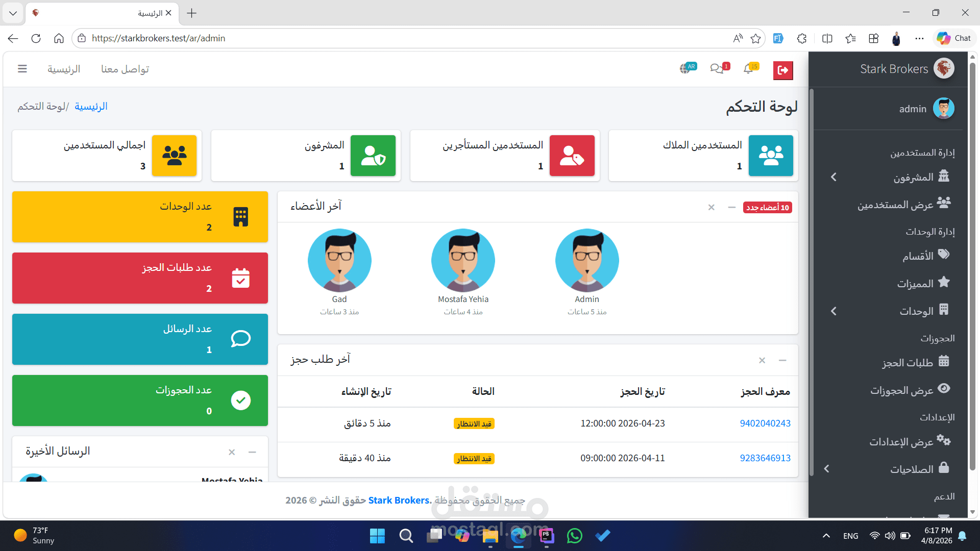The width and height of the screenshot is (980, 551).
Task: Click the AR language globe icon
Action: [688, 67]
